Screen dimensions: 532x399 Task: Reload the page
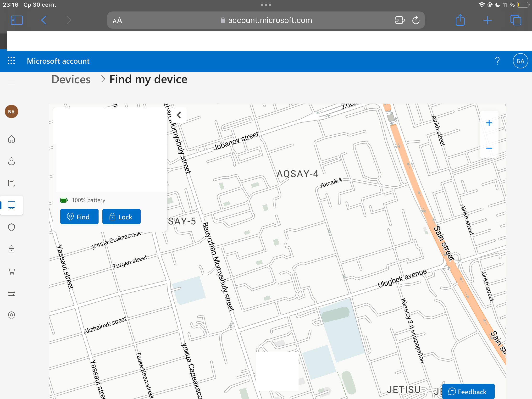click(416, 20)
